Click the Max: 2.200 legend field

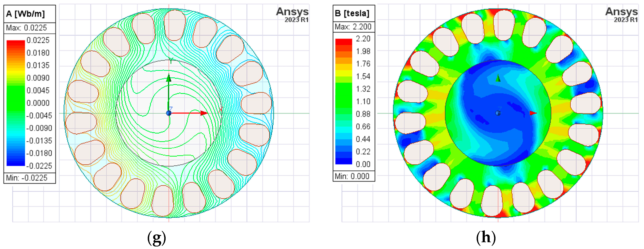point(353,27)
